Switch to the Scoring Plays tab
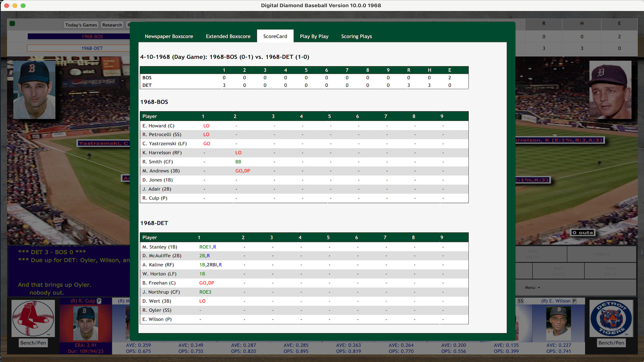This screenshot has width=644, height=362. click(x=356, y=36)
